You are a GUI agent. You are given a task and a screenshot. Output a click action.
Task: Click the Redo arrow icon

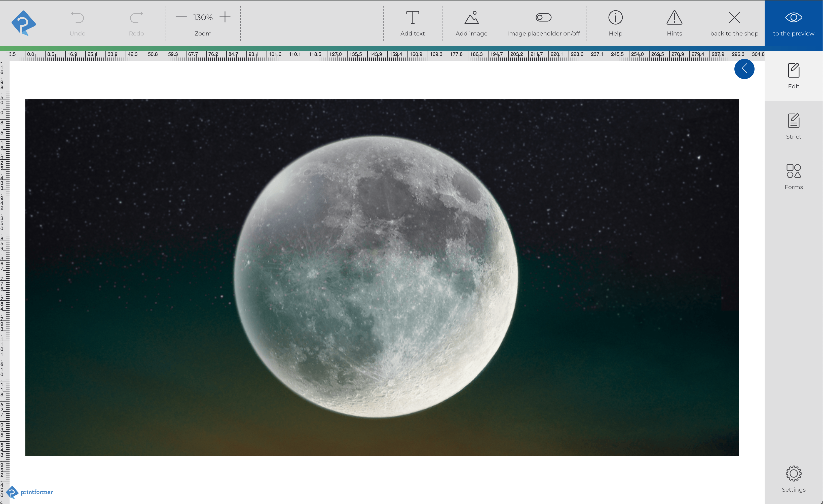coord(136,17)
